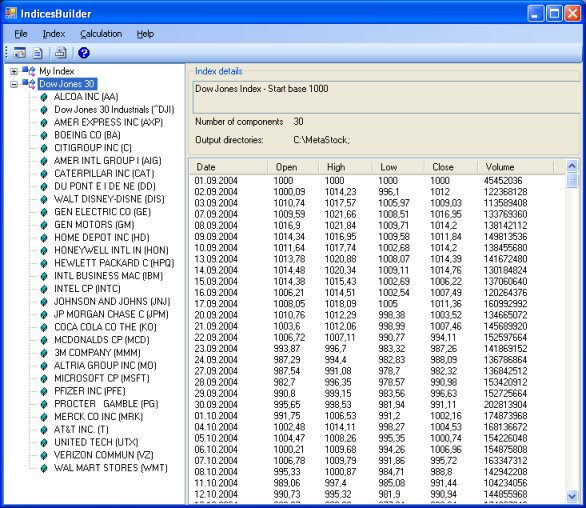Select WALT DISNEY-DISNE (DIS) component

click(x=109, y=199)
